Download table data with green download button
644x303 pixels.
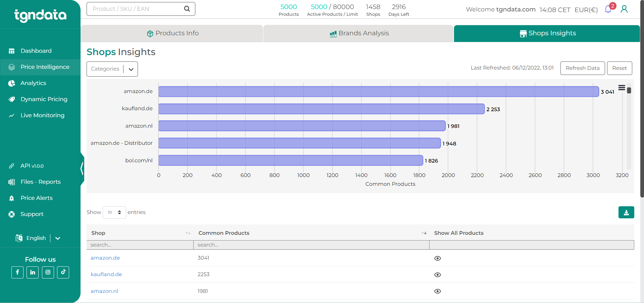(x=626, y=212)
